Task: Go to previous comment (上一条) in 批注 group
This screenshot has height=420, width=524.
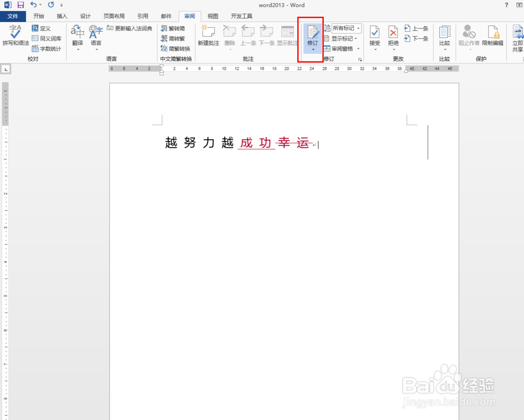Action: pos(248,36)
